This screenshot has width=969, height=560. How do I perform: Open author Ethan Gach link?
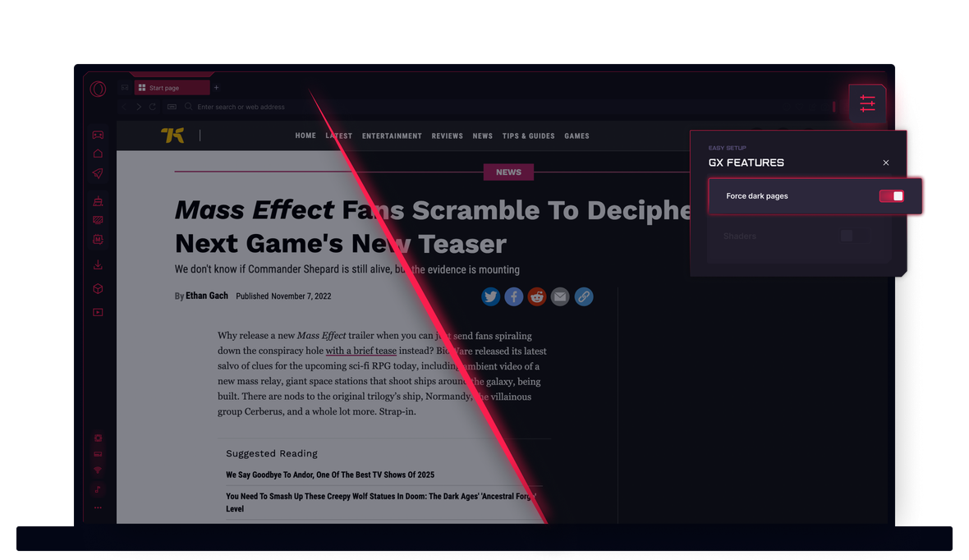[x=206, y=296]
